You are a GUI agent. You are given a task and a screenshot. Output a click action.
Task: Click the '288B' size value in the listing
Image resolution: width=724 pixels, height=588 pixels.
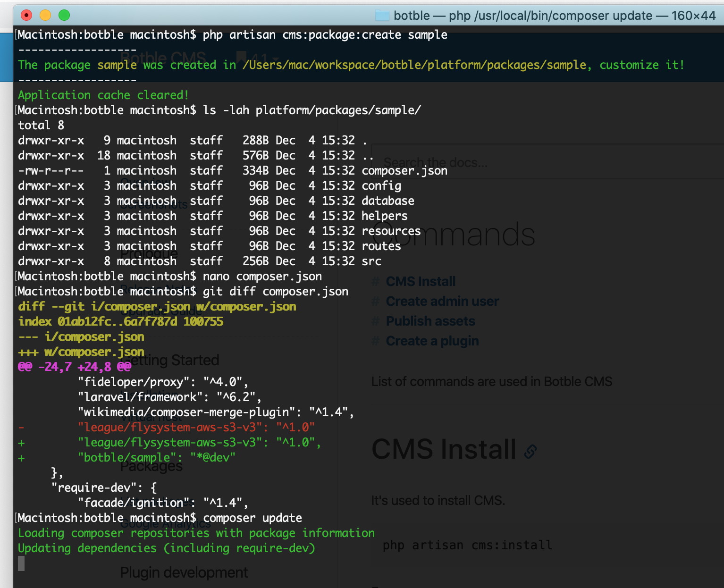coord(256,141)
